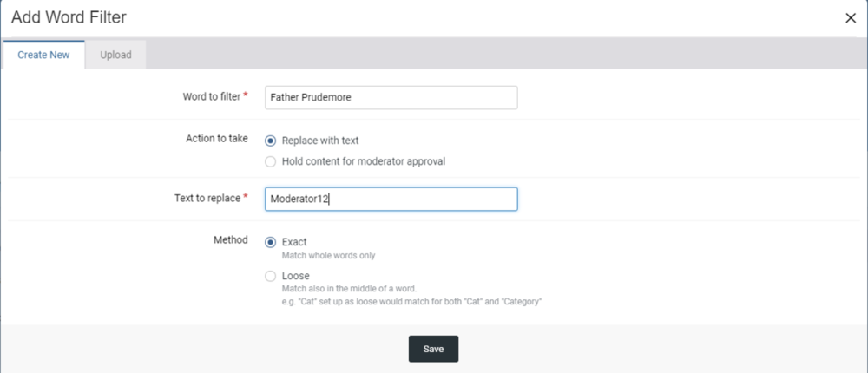The image size is (868, 373).
Task: Pick the Loose method radio button
Action: coord(271,276)
